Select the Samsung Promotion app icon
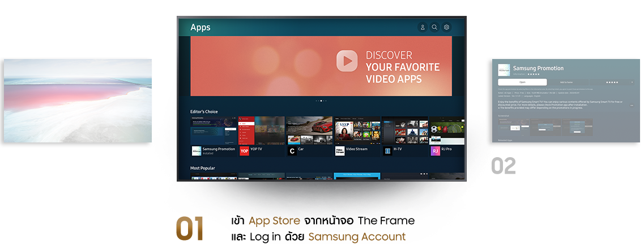The height and width of the screenshot is (244, 644). pyautogui.click(x=197, y=151)
